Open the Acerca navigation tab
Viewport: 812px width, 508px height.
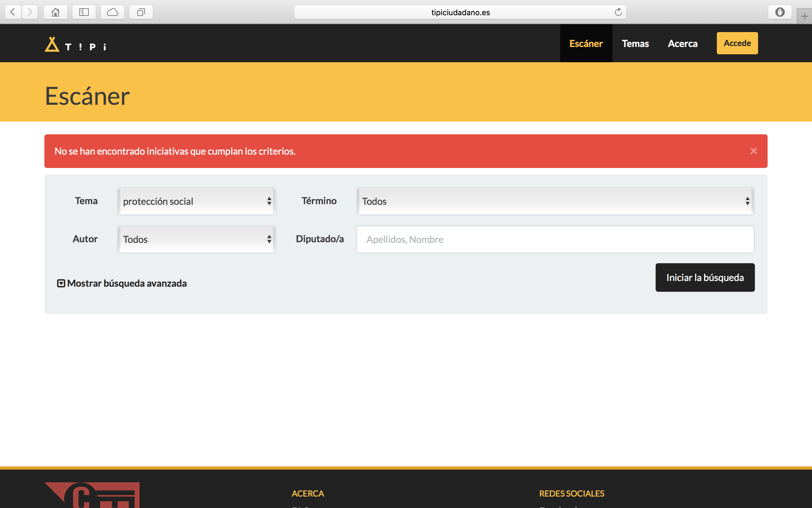[683, 43]
